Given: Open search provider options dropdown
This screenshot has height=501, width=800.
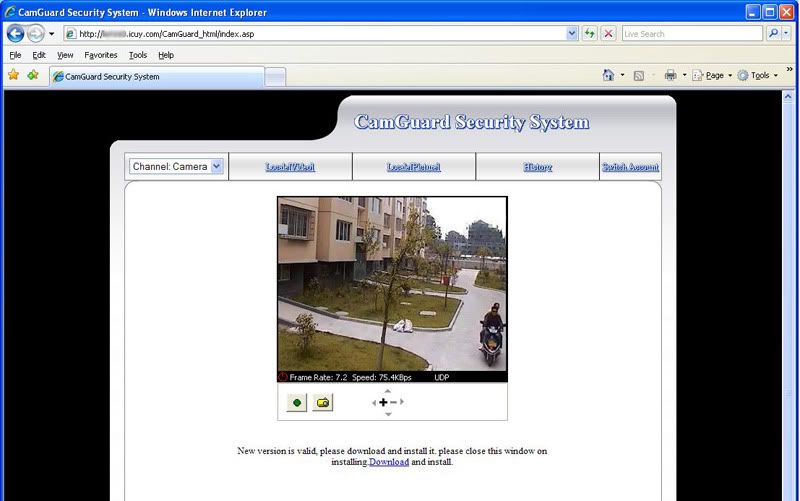Looking at the screenshot, I should (786, 34).
